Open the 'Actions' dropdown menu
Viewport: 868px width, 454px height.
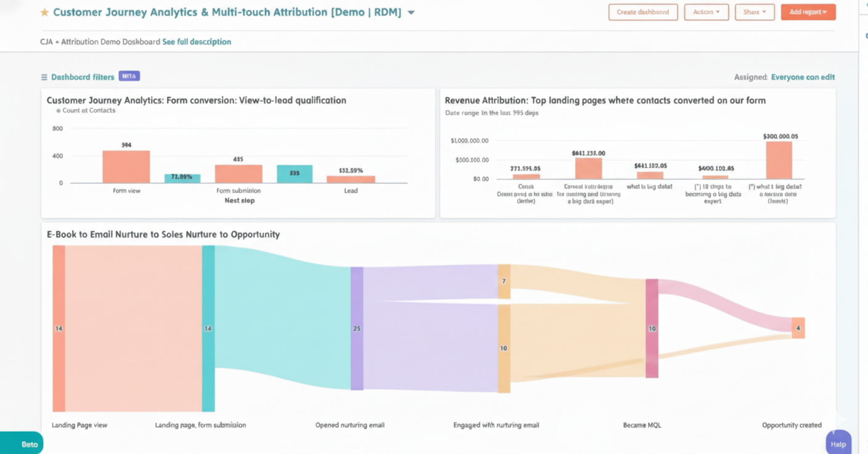click(706, 12)
